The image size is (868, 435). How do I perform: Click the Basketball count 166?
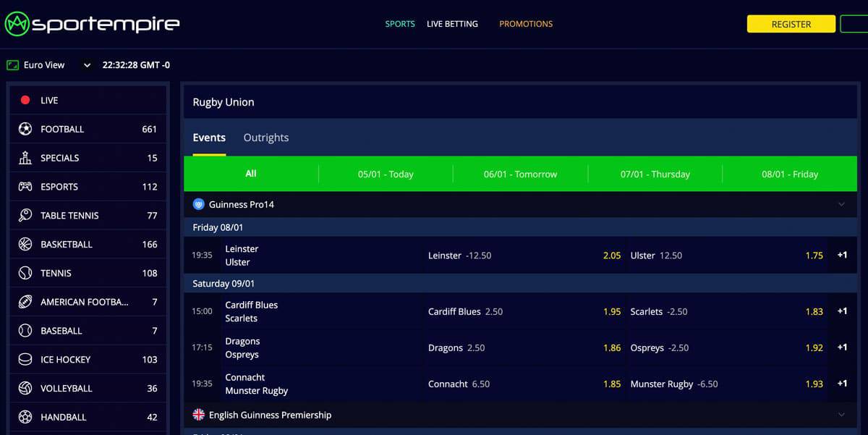tap(149, 244)
